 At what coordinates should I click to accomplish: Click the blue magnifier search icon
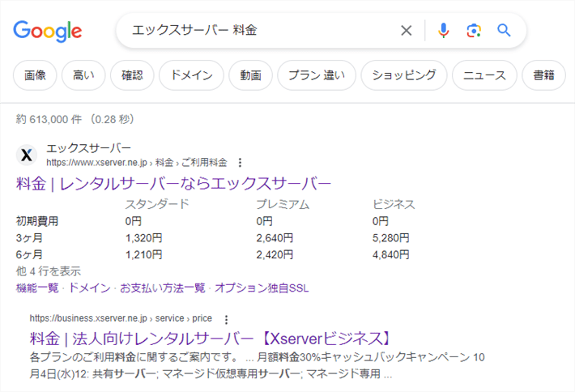coord(504,30)
